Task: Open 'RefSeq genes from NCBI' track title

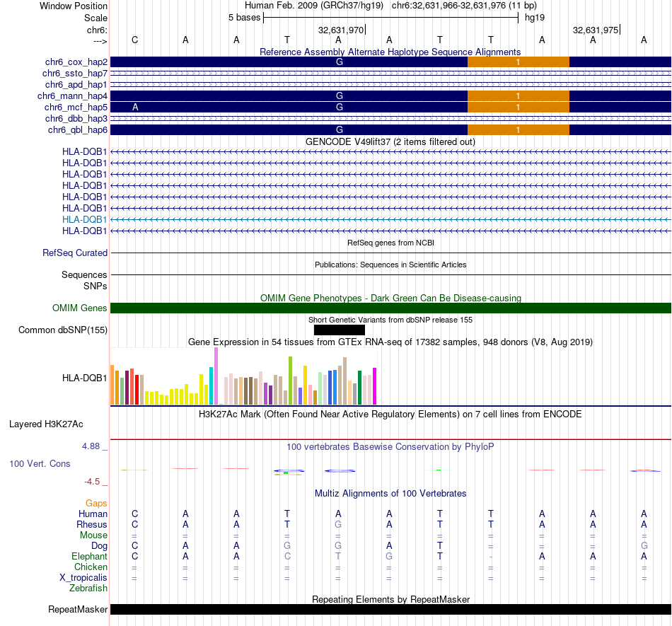Action: click(x=390, y=243)
